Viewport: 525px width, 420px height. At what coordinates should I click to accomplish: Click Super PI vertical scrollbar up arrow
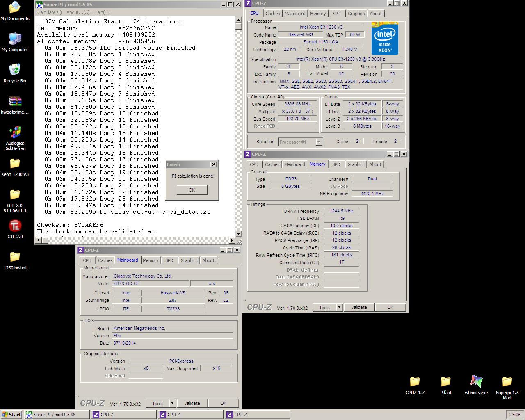(239, 20)
